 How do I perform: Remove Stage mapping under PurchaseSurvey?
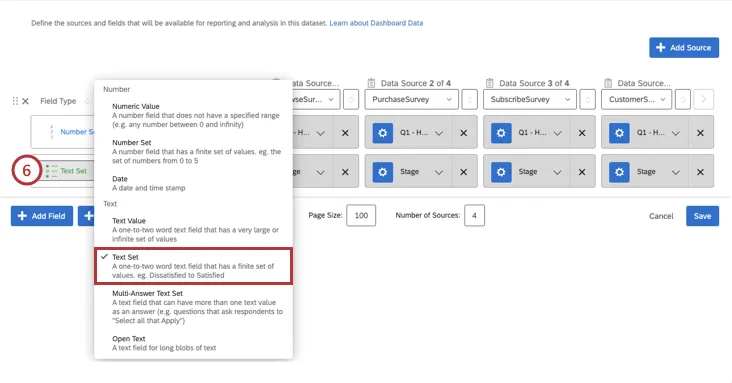(x=464, y=172)
